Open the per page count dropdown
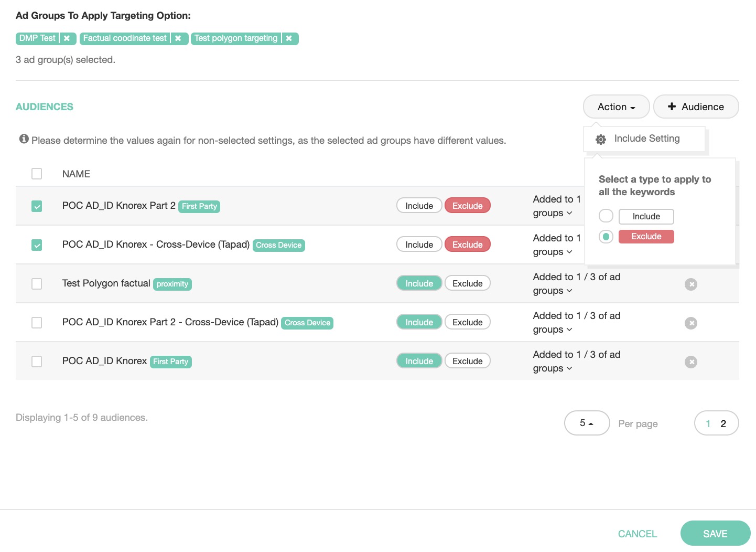 (x=587, y=423)
